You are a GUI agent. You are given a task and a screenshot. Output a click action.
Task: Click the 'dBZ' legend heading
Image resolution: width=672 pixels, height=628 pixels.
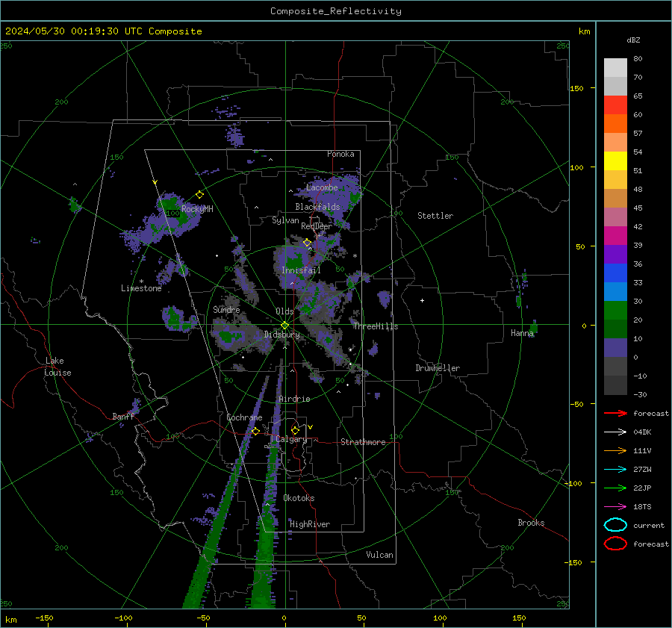[x=633, y=40]
